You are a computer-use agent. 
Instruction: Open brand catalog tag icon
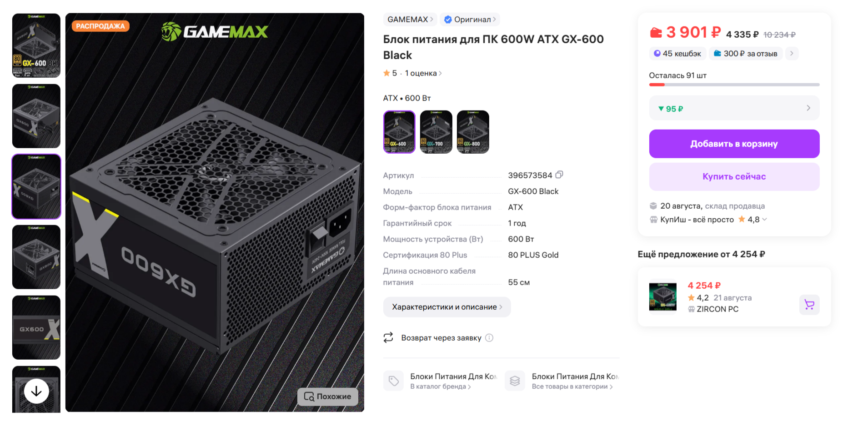tap(394, 381)
